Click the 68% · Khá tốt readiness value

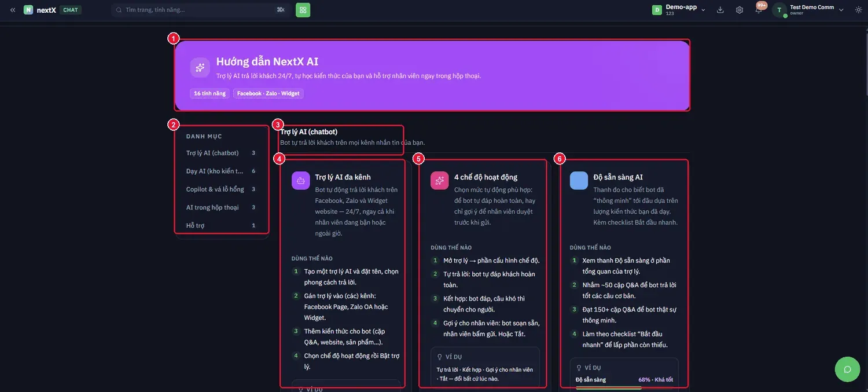(x=656, y=380)
